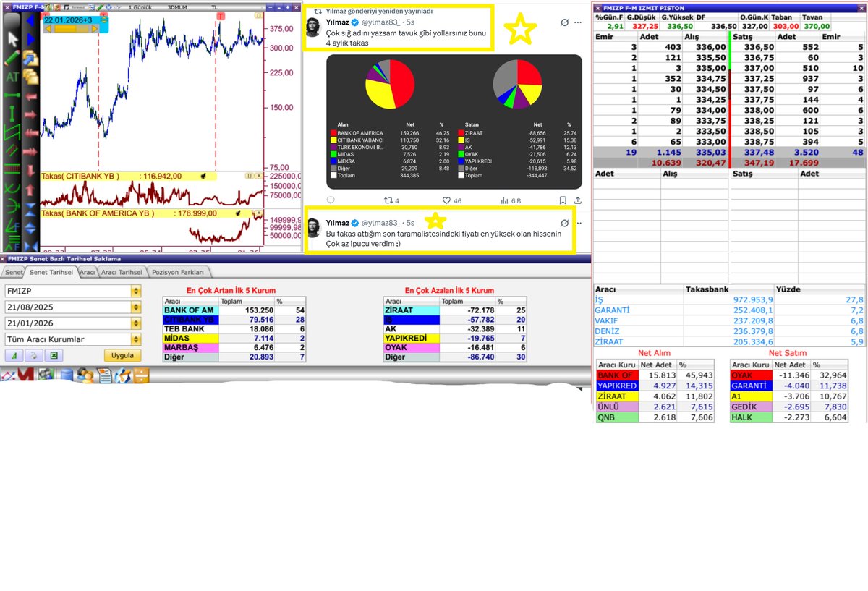The width and height of the screenshot is (868, 591).
Task: Select the parallel channel drawing tool
Action: coord(12,132)
